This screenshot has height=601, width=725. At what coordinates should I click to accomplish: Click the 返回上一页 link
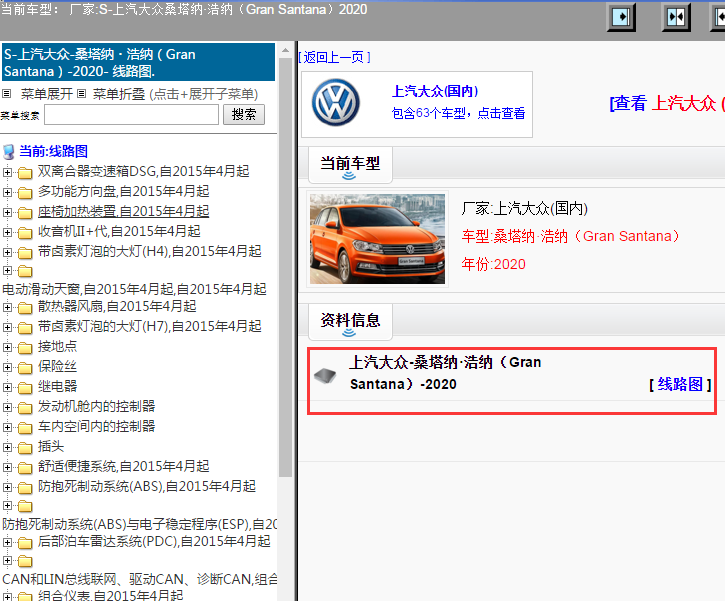[x=334, y=57]
